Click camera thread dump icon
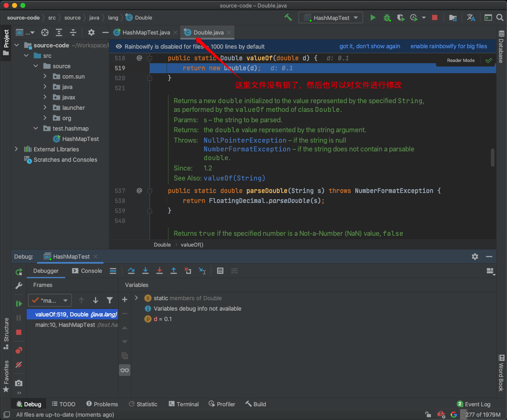This screenshot has height=420, width=507. (x=19, y=383)
